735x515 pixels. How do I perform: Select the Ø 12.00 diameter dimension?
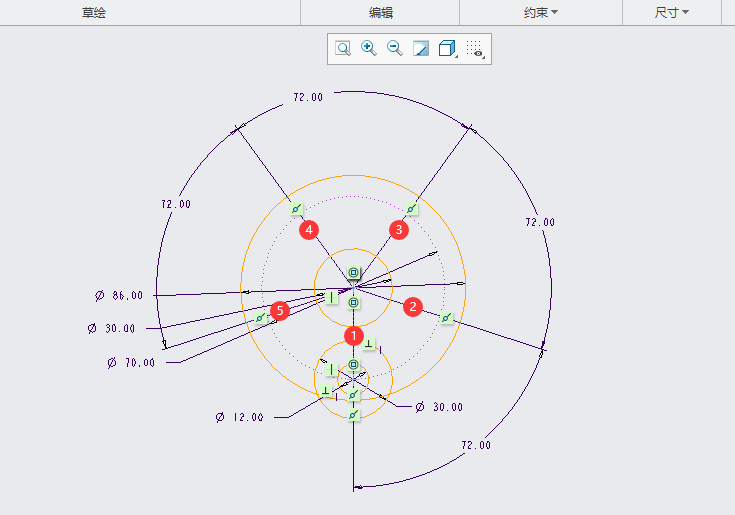tap(240, 417)
